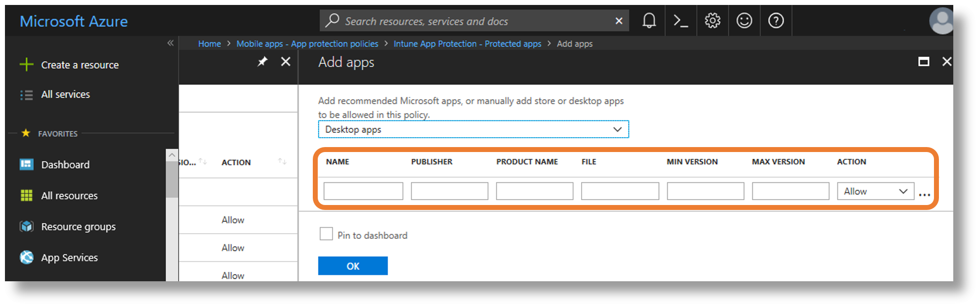Open the settings gear icon
Screen dimensions: 980x308
point(712,21)
